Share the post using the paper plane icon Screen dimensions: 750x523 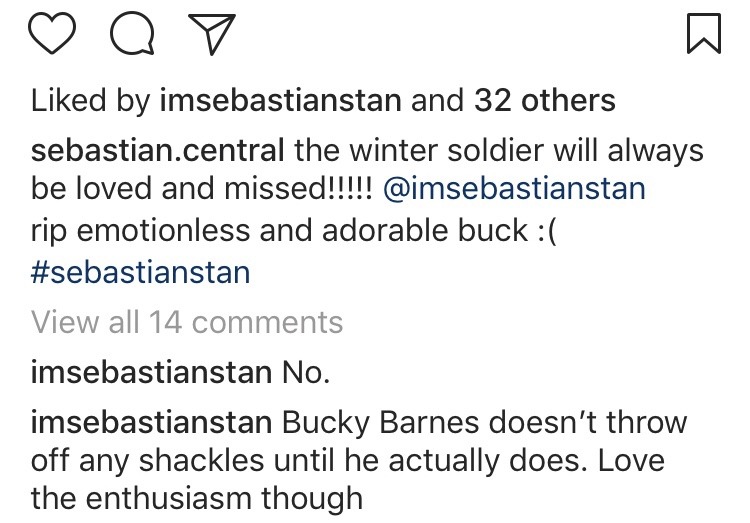(x=209, y=37)
